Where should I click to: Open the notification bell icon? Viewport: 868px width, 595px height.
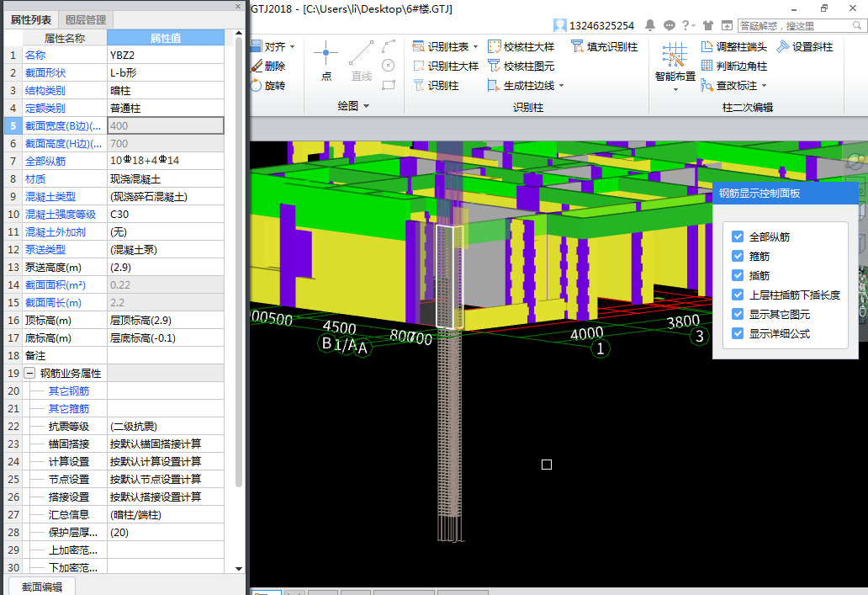tap(650, 25)
